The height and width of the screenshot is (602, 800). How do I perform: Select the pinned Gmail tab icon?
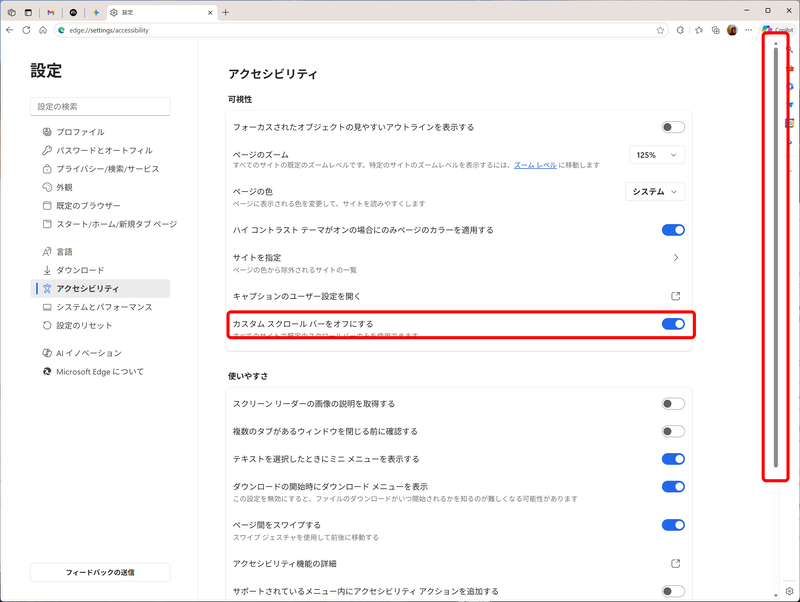tap(51, 13)
